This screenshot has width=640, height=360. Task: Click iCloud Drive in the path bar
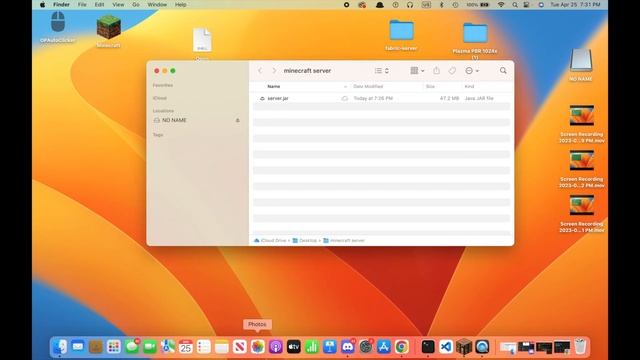270,240
